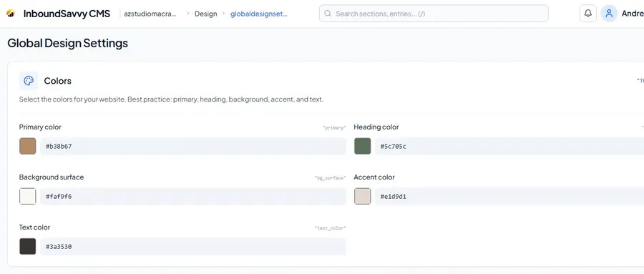Open the InboundSavvy CMS home title
The height and width of the screenshot is (274, 644).
tap(67, 14)
